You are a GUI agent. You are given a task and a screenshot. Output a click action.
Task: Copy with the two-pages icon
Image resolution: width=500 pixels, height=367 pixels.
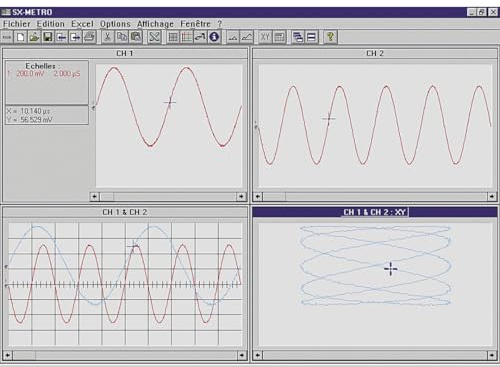[122, 37]
